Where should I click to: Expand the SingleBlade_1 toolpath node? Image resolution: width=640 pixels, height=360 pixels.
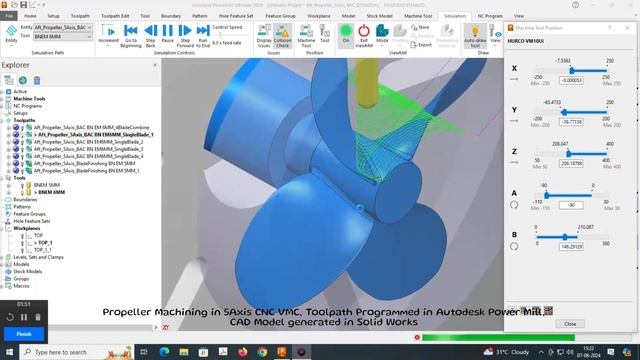9,135
